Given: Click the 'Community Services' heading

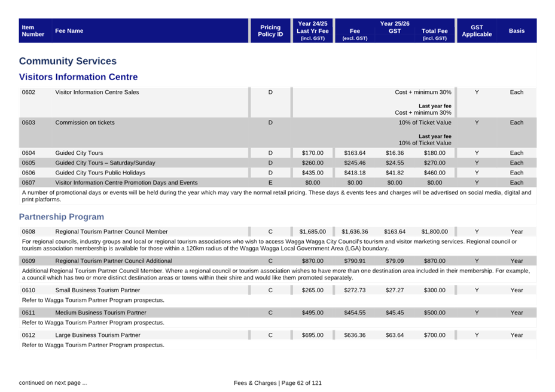Looking at the screenshot, I should (68, 61).
